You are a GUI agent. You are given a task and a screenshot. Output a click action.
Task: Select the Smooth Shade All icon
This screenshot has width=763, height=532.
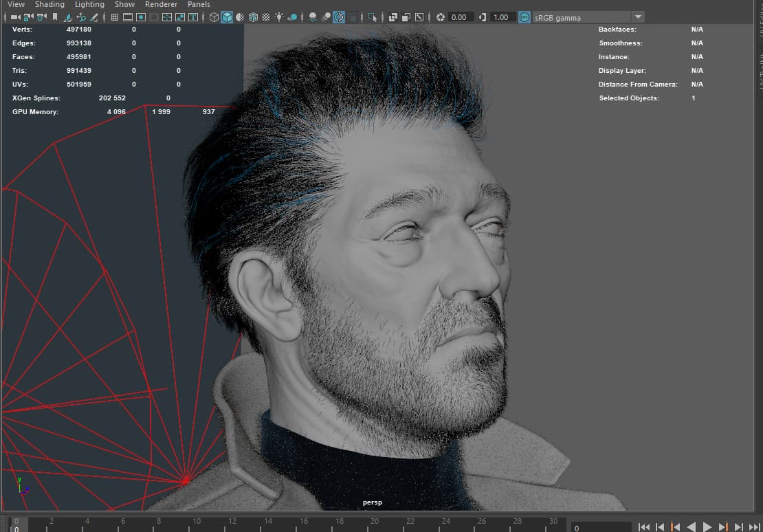tap(228, 17)
